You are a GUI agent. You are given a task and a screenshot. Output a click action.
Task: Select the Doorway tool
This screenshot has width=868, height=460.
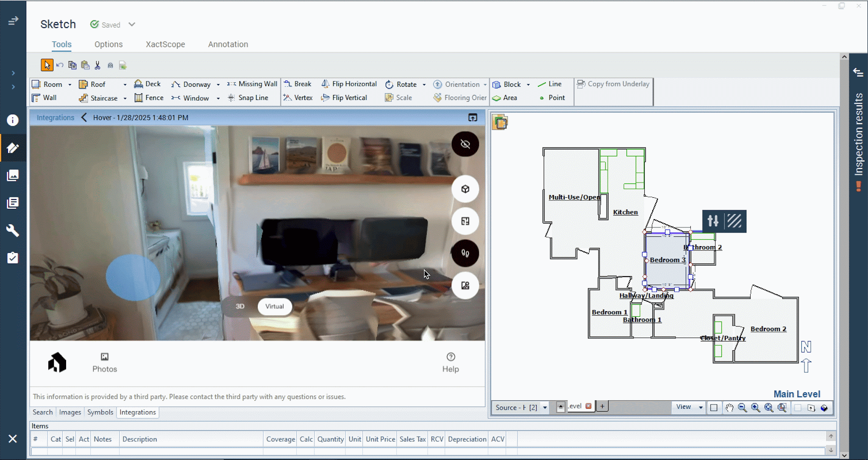[x=191, y=84]
